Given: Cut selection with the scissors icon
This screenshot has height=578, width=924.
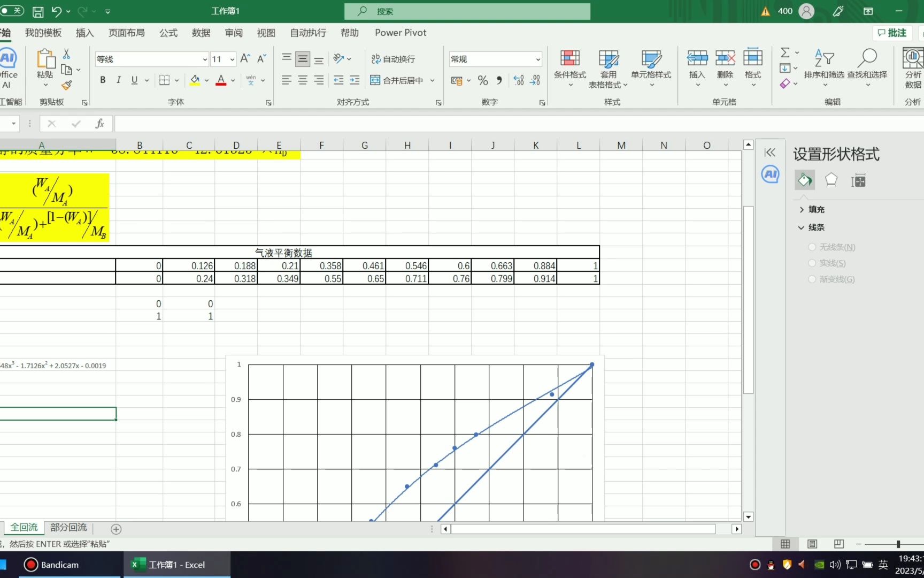Looking at the screenshot, I should point(66,54).
